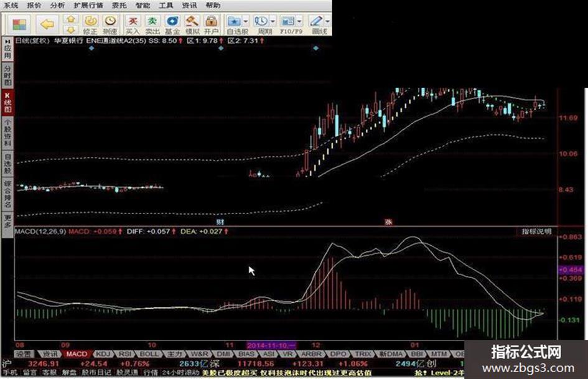The width and height of the screenshot is (588, 379).
Task: Expand the F10/F9 dropdown arrow
Action: [x=299, y=21]
